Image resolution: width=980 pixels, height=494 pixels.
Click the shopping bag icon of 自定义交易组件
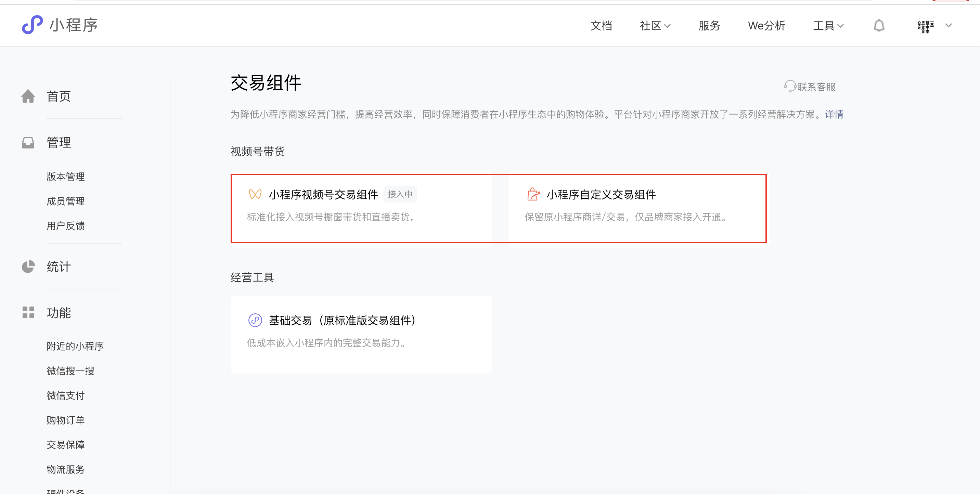[x=533, y=194]
